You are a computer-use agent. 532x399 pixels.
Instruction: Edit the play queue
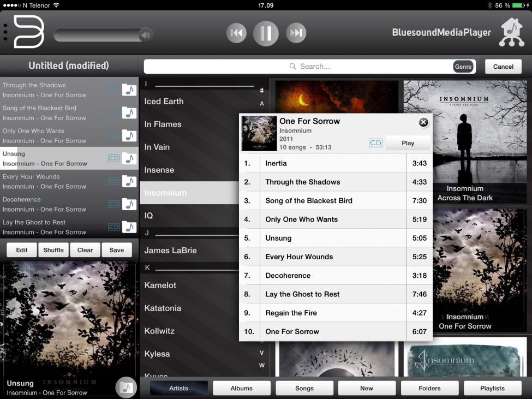(x=22, y=250)
